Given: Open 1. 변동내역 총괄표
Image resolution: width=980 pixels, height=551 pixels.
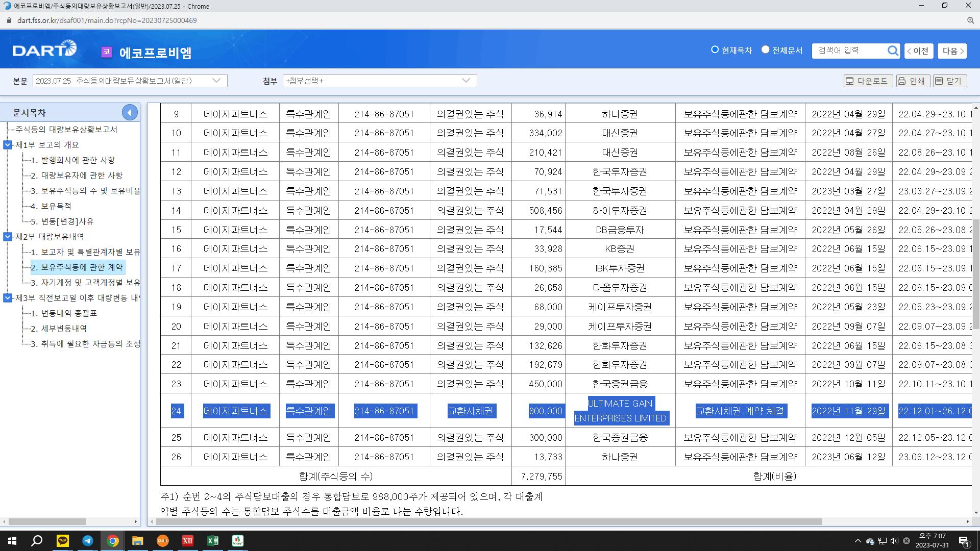Looking at the screenshot, I should pos(64,313).
